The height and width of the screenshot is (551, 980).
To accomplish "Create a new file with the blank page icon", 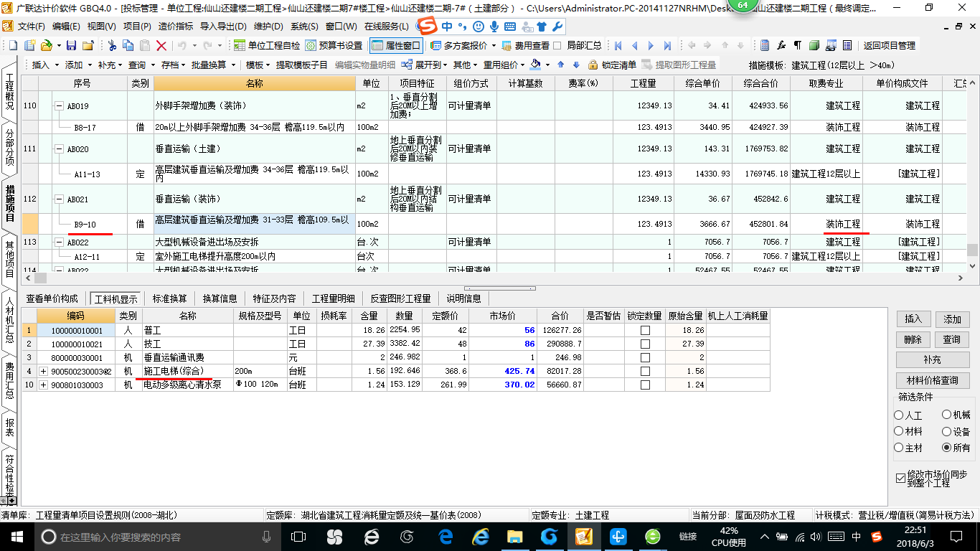I will click(x=14, y=45).
